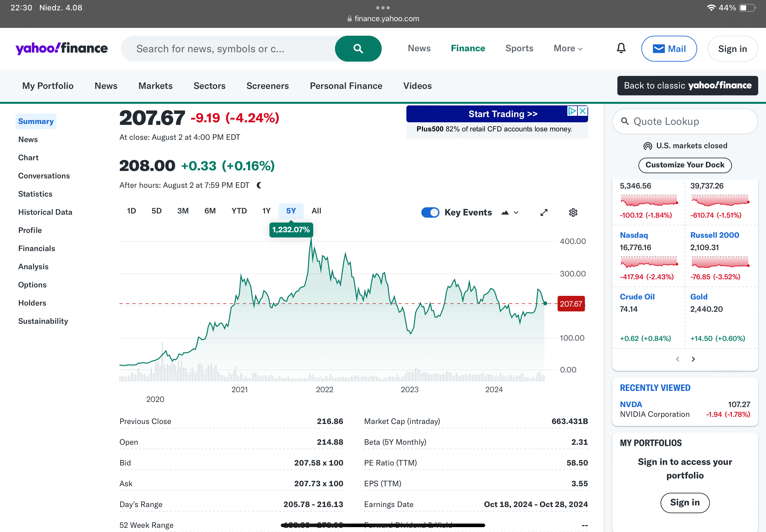Open Statistics section
Screen dimensions: 766x532
pyautogui.click(x=35, y=194)
